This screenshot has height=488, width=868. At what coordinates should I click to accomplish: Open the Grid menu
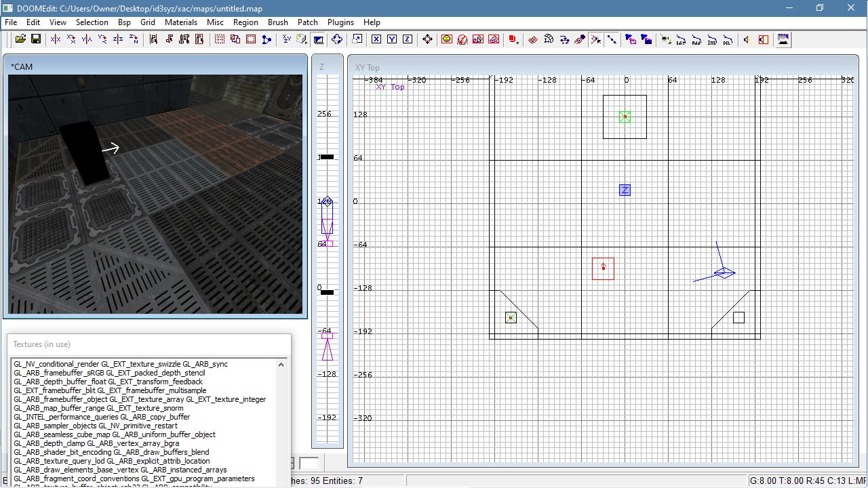point(148,22)
